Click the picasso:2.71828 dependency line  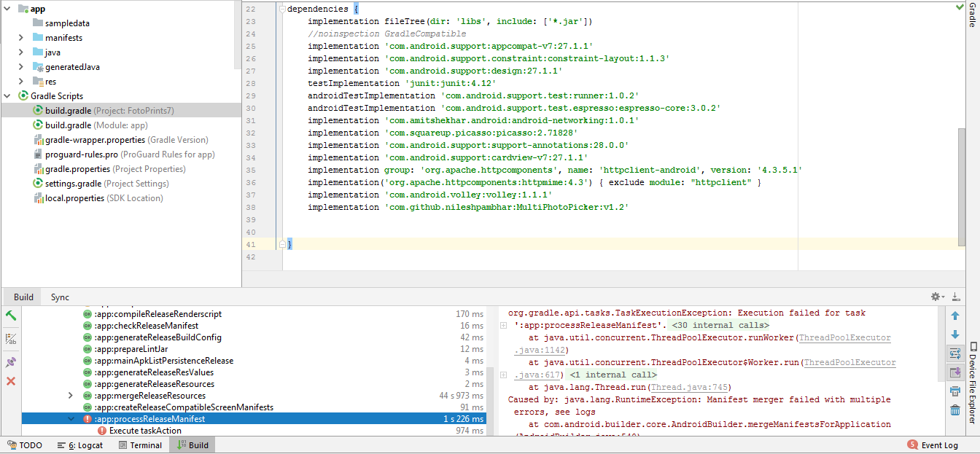click(443, 133)
